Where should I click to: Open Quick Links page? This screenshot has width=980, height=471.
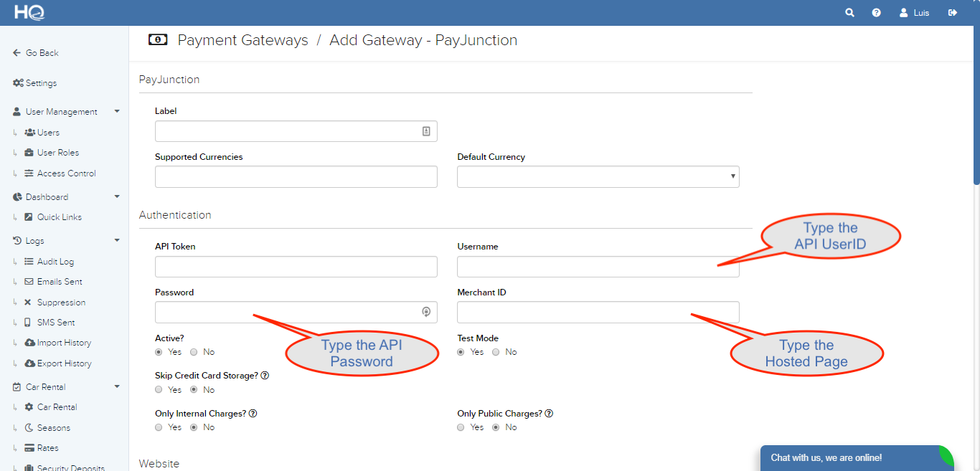point(59,217)
